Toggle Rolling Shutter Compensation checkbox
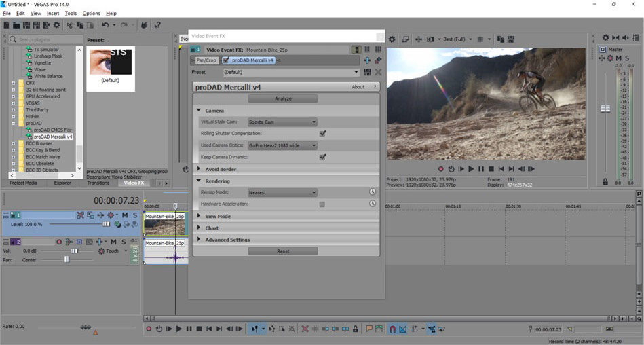Viewport: 644px width, 345px height. click(322, 134)
